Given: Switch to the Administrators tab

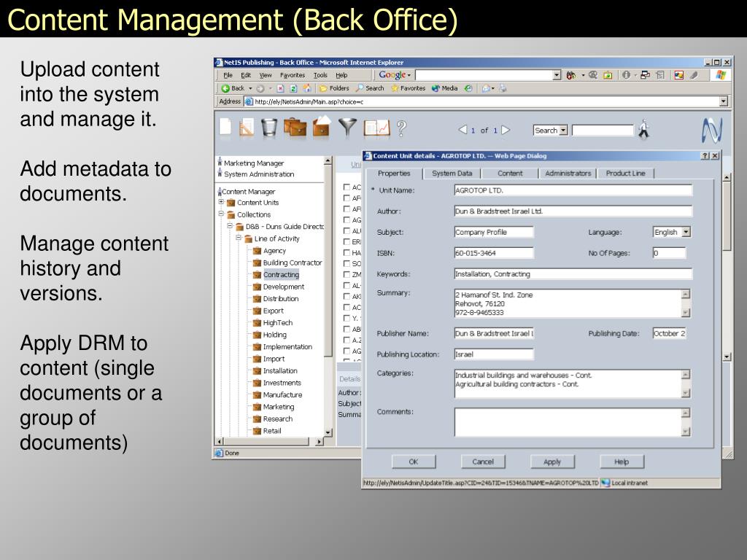Looking at the screenshot, I should tap(568, 174).
